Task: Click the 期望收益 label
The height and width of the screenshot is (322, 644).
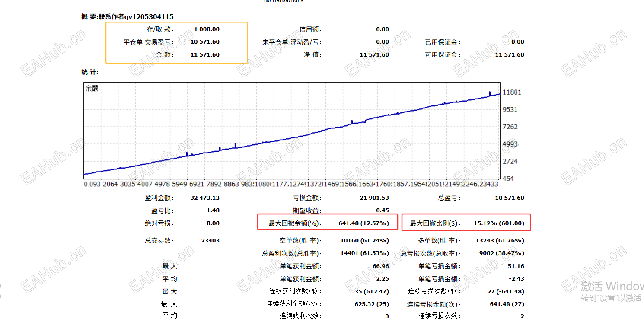Action: point(307,211)
